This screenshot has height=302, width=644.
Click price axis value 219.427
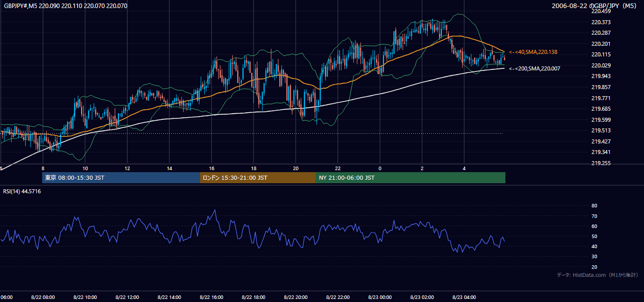click(x=601, y=141)
